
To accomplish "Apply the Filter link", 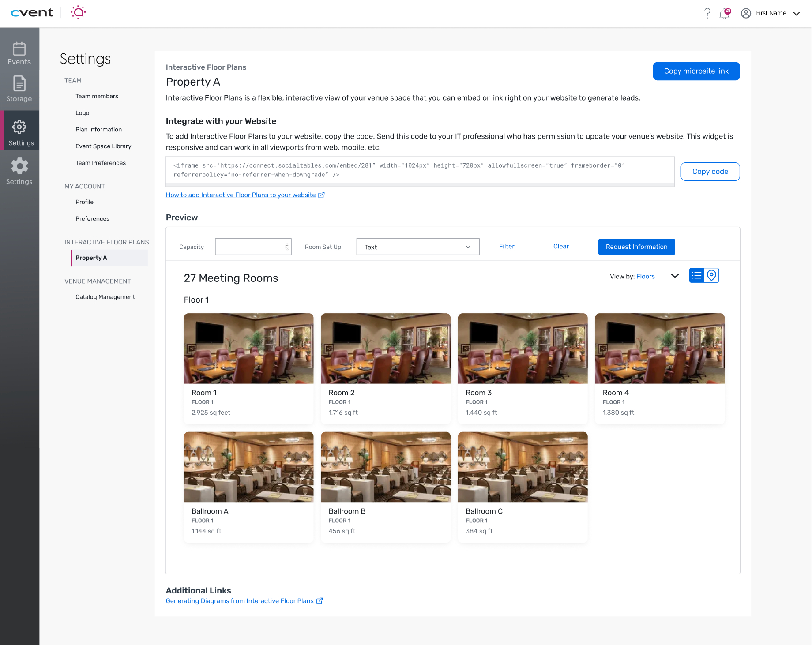I will point(507,247).
